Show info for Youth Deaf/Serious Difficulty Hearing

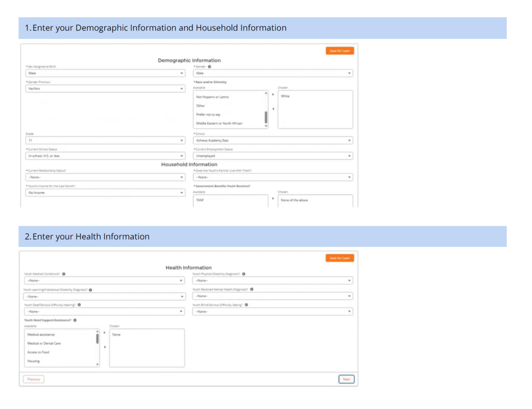click(79, 305)
